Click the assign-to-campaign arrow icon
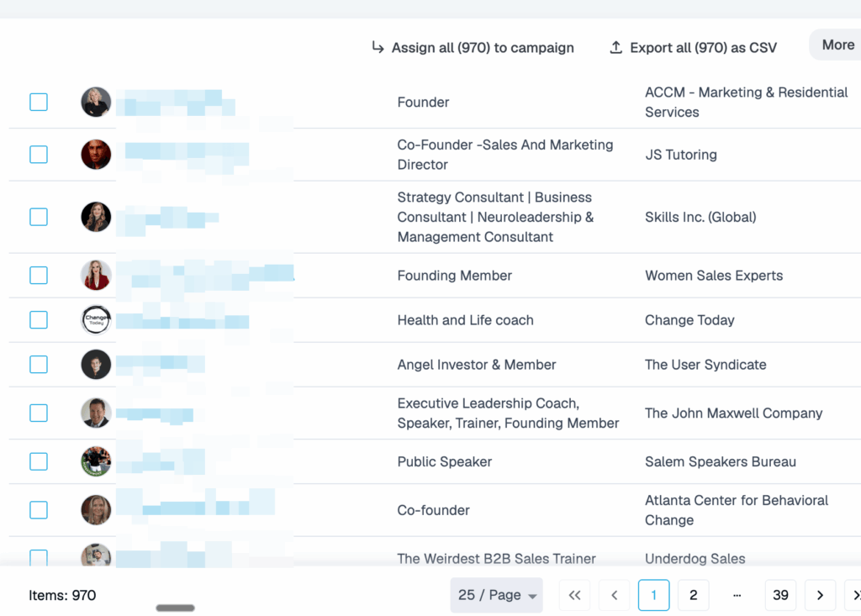 (x=378, y=47)
